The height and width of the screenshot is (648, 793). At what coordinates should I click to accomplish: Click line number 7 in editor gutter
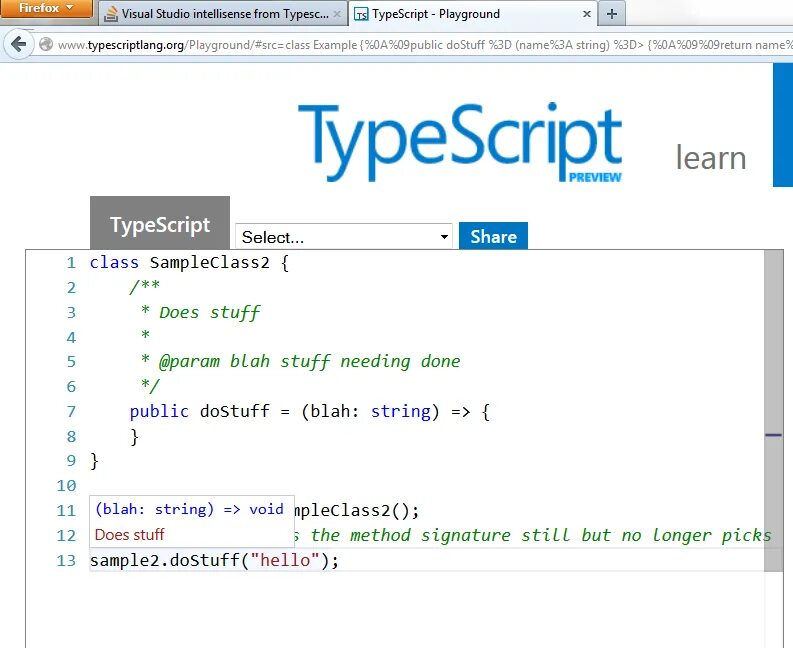pos(71,411)
